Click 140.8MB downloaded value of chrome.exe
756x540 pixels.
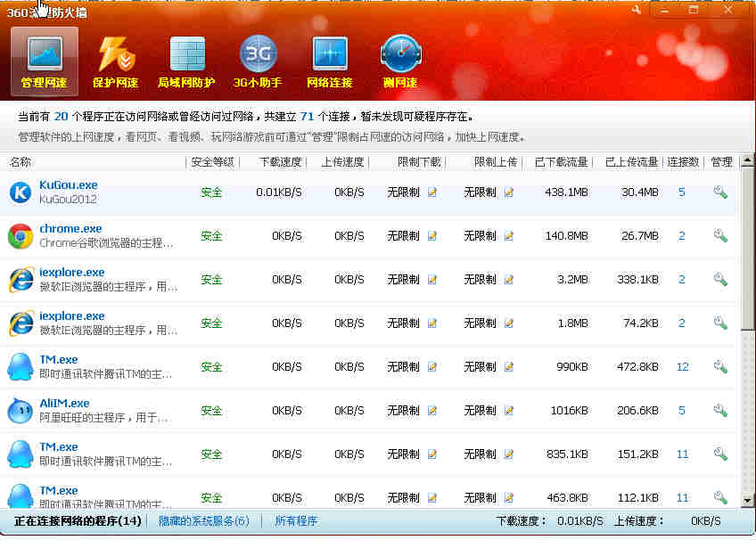coord(566,236)
